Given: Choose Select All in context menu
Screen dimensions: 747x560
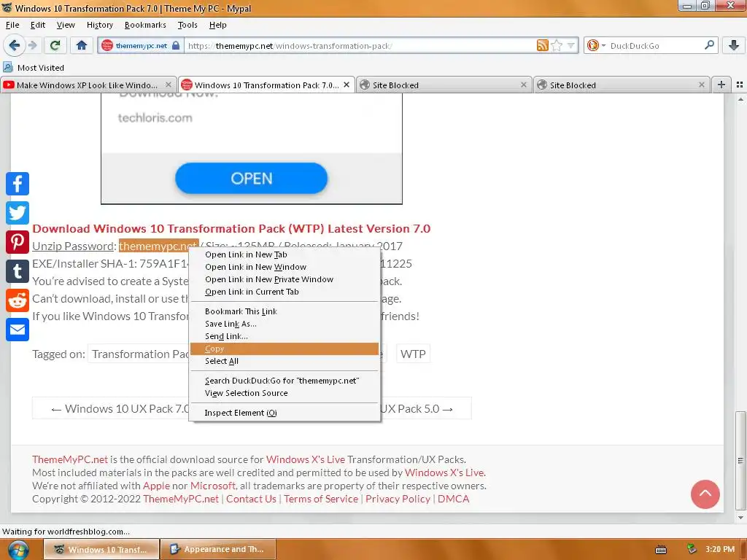Looking at the screenshot, I should pyautogui.click(x=285, y=361).
